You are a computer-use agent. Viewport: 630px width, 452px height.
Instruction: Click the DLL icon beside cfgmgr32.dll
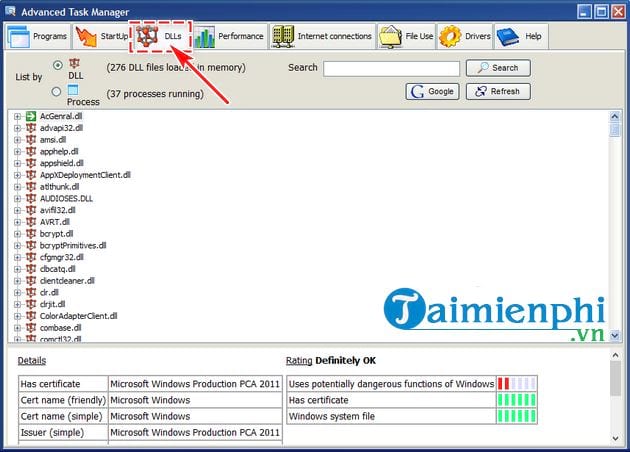coord(31,257)
